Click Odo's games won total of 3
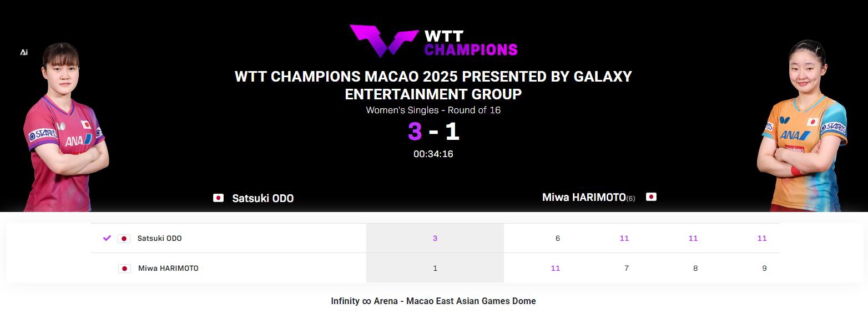The width and height of the screenshot is (868, 318). click(435, 238)
